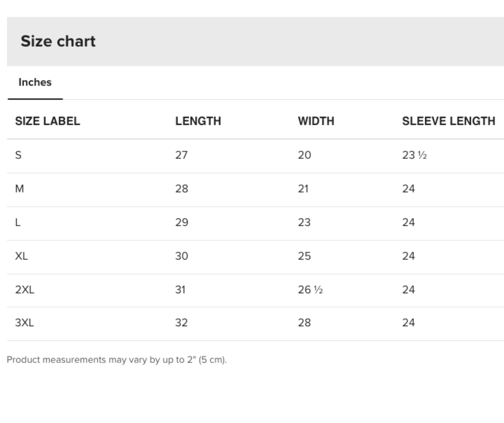The image size is (504, 423).
Task: Select the 3XL size row label
Action: (25, 323)
